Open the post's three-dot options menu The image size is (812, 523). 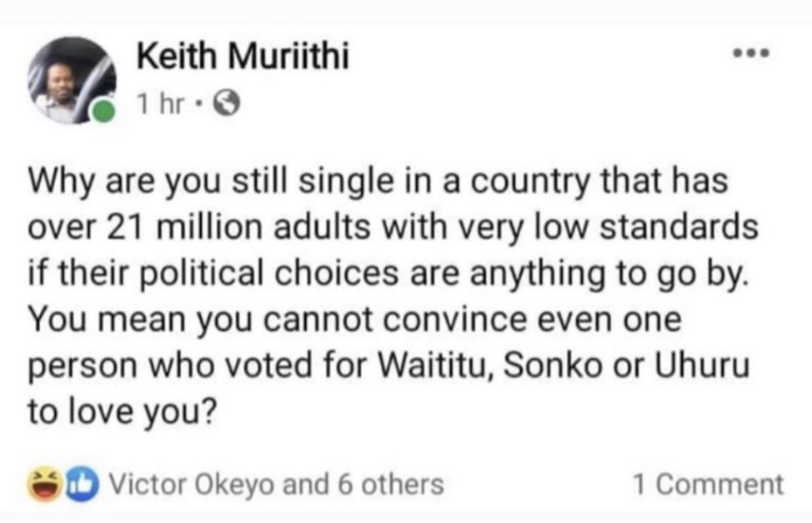tap(751, 52)
